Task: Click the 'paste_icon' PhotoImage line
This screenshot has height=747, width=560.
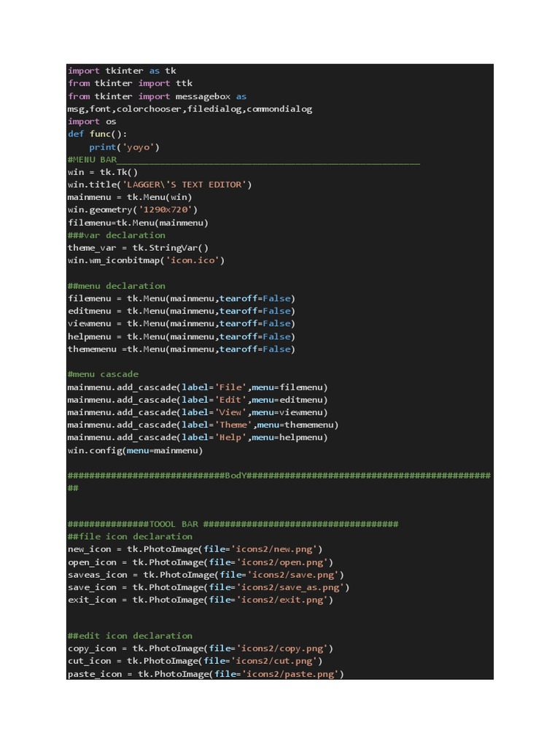Action: [205, 674]
